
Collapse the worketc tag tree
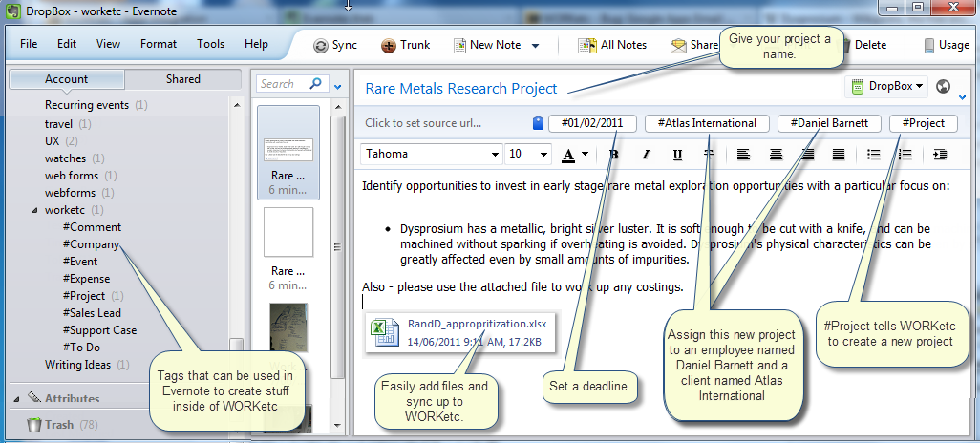coord(35,210)
